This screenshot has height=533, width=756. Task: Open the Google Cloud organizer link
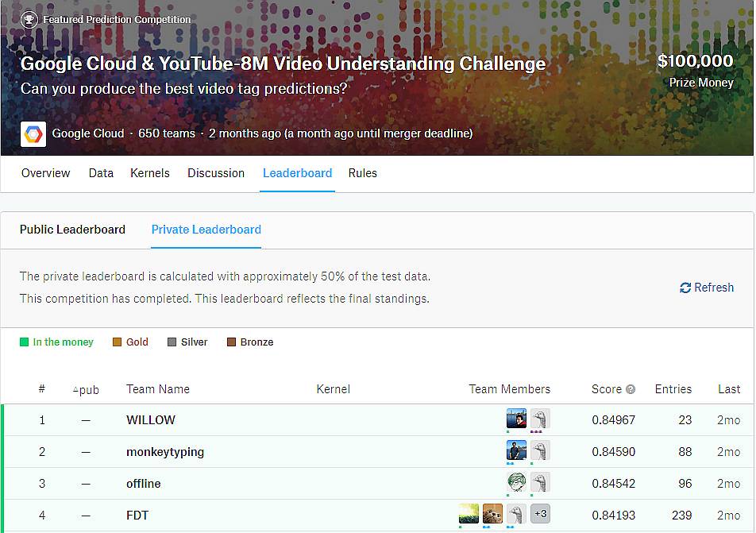[87, 133]
